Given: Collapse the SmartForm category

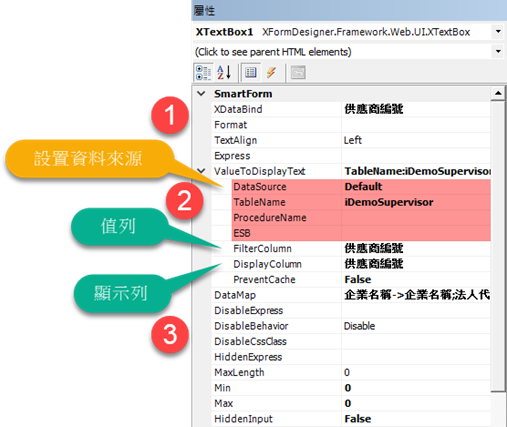Looking at the screenshot, I should [x=201, y=94].
